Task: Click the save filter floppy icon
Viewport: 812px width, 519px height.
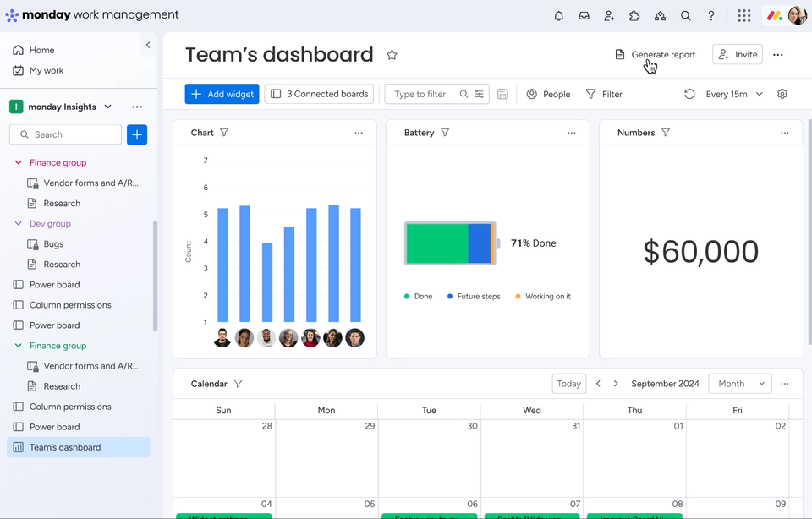Action: coord(502,94)
